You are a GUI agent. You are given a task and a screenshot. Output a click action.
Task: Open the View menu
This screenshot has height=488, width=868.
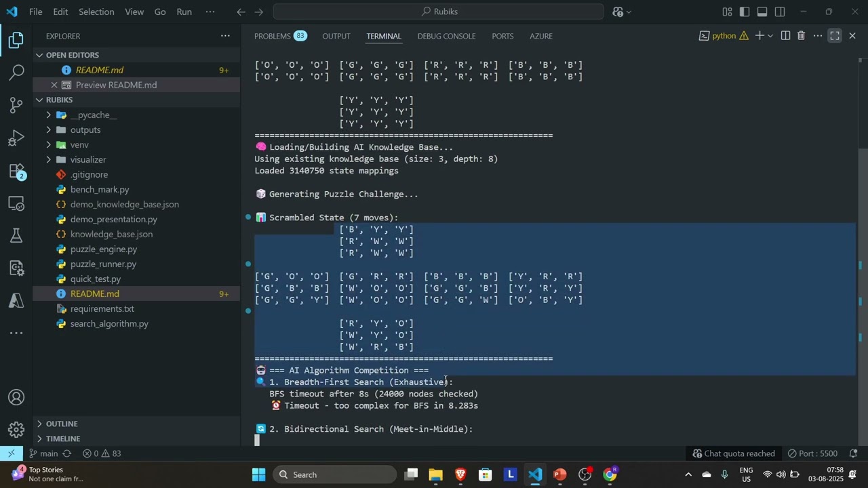click(134, 12)
